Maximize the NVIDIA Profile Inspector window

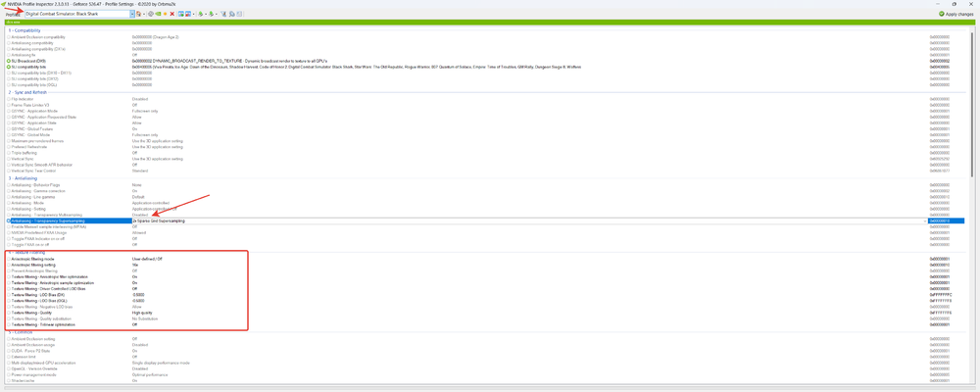tap(955, 4)
